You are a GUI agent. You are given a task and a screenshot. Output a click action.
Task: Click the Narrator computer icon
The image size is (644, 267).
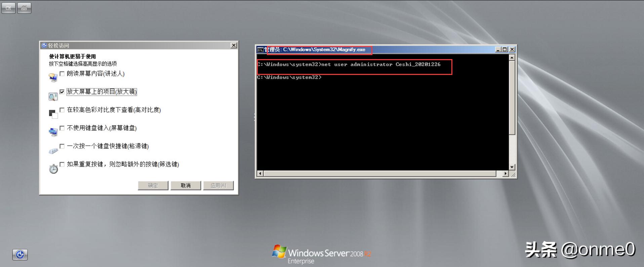[x=53, y=78]
